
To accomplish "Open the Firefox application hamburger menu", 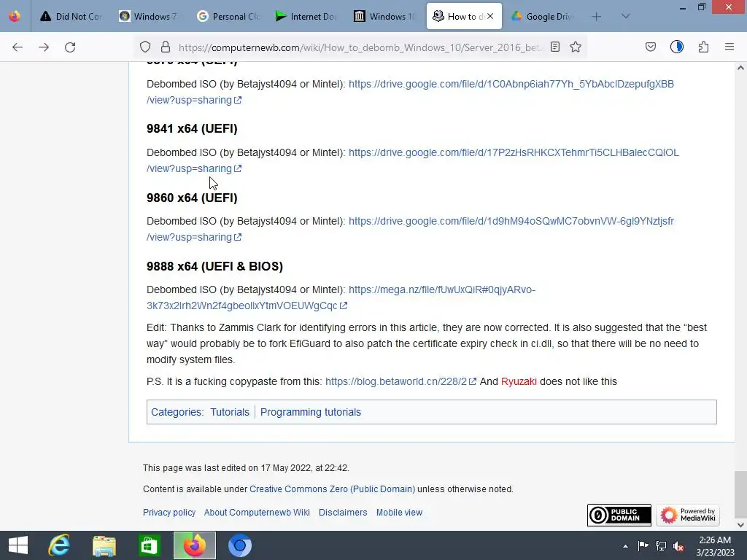I will 729,47.
